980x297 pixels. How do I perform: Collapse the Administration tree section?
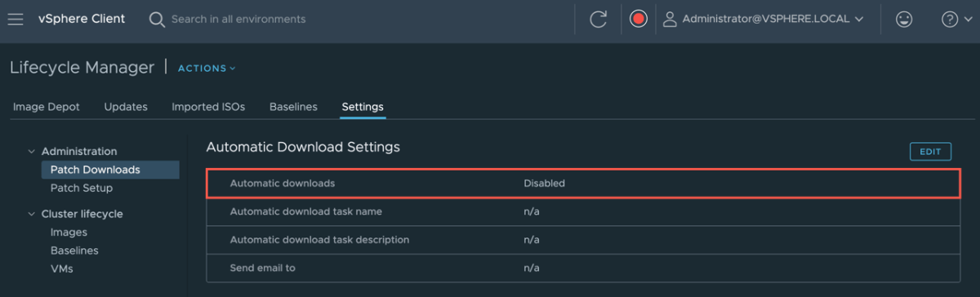pos(32,152)
